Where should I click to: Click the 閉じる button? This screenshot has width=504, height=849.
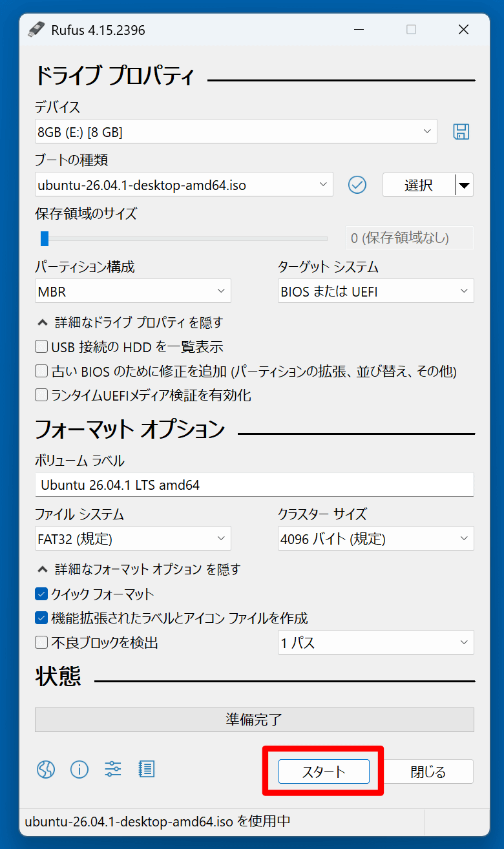tap(428, 771)
